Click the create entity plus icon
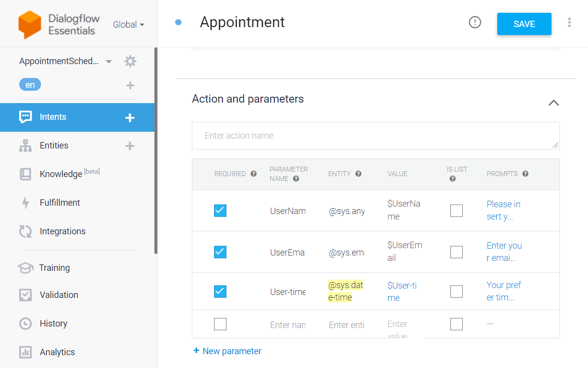 (x=130, y=146)
